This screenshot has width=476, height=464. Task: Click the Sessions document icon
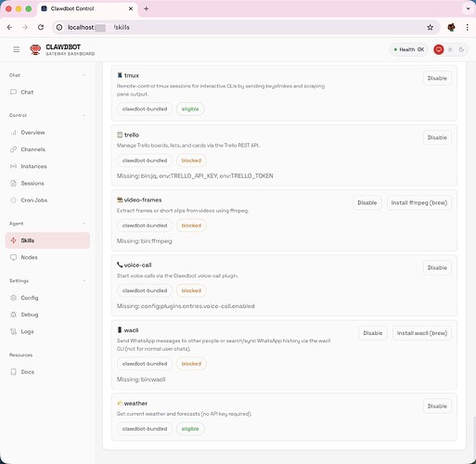(x=13, y=184)
